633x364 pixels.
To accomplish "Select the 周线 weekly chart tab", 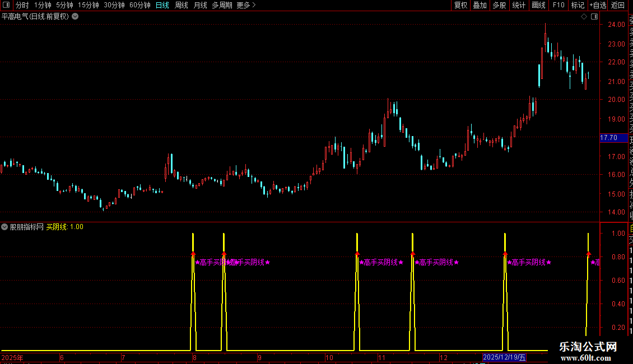I will click(181, 5).
